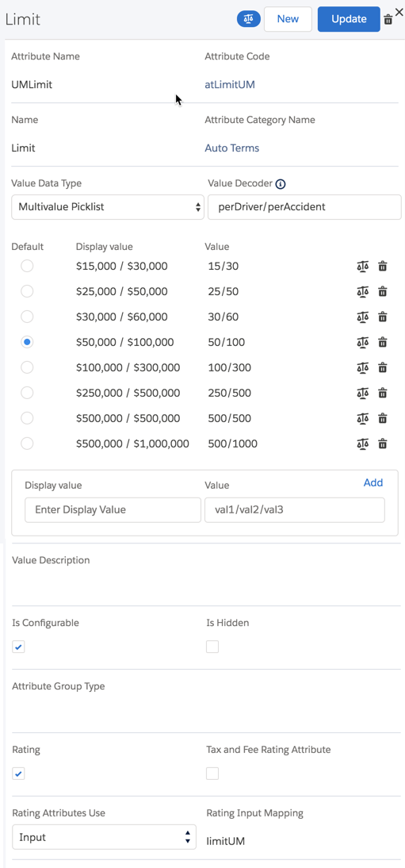Click the Attribute Group Type label
405x868 pixels.
[58, 686]
